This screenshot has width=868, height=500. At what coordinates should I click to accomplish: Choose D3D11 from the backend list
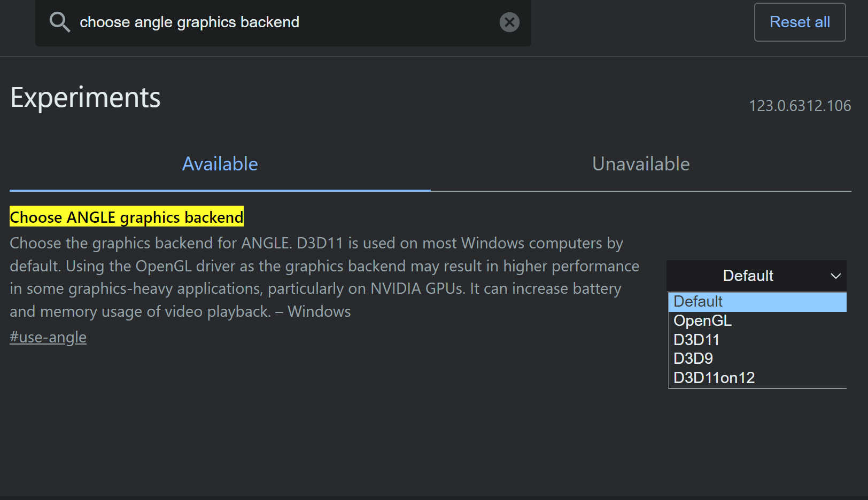coord(696,340)
